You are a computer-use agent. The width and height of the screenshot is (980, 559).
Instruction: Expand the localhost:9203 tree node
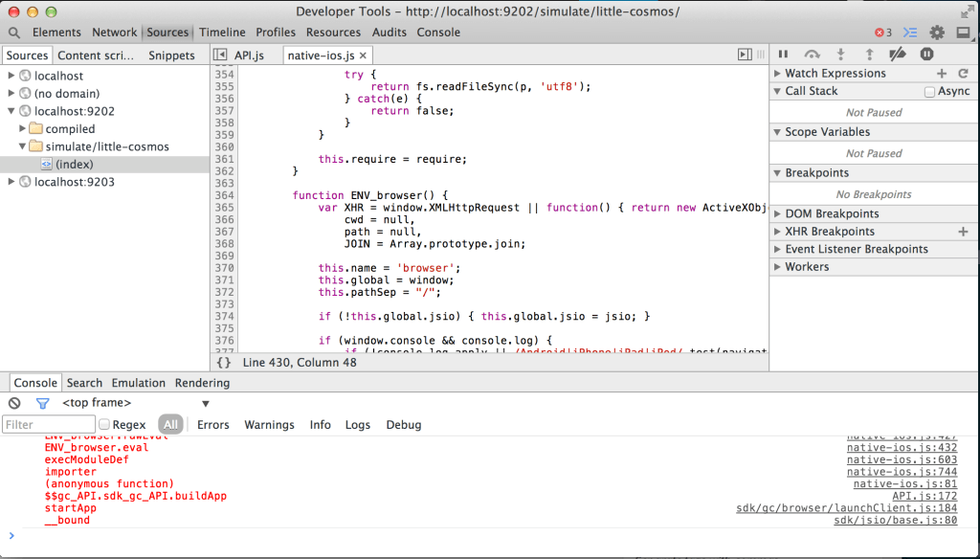coord(11,182)
